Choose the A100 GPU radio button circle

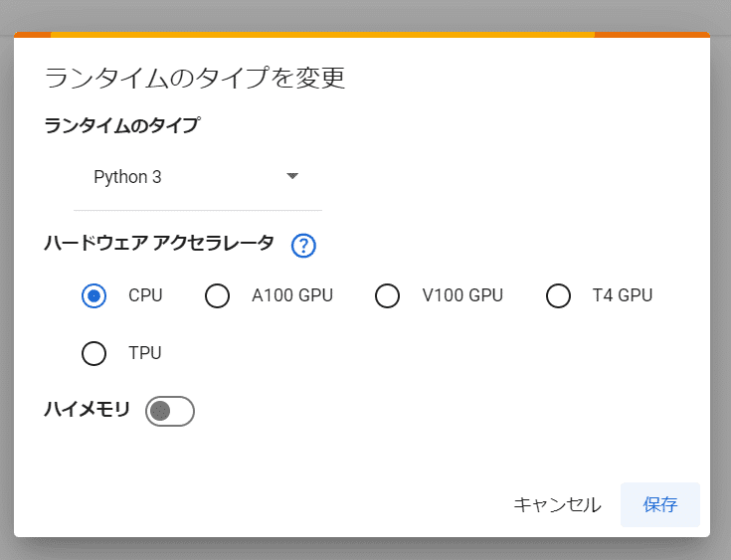coord(217,295)
